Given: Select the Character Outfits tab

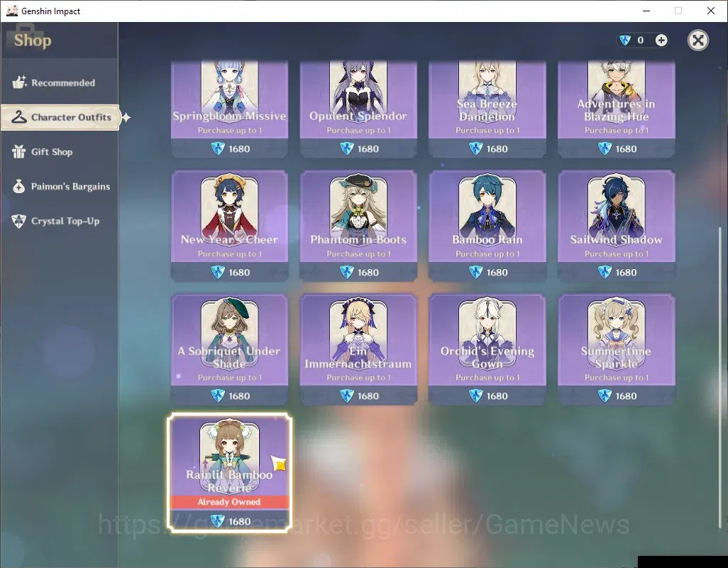Looking at the screenshot, I should (61, 117).
